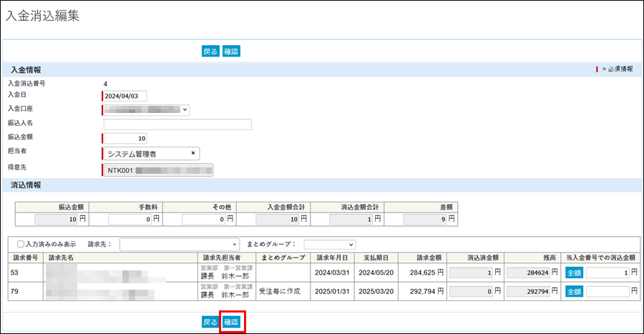Click the 差額 value field 9

click(425, 220)
